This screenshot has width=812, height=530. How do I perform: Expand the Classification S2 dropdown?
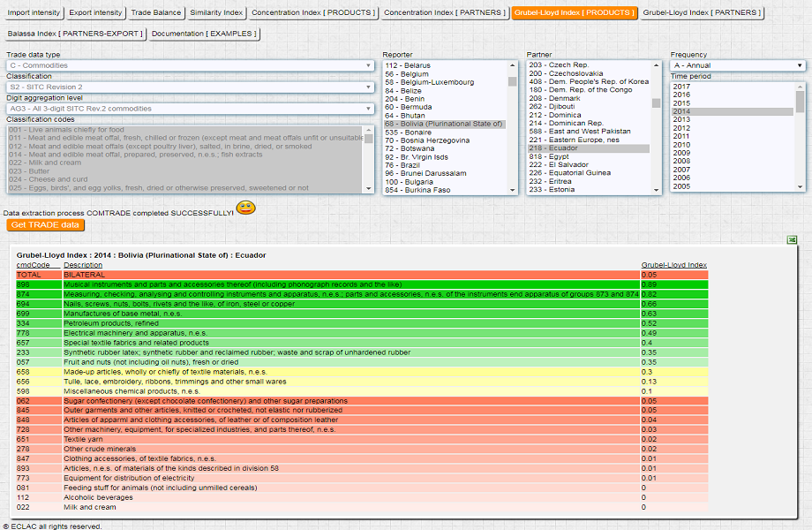pos(190,87)
